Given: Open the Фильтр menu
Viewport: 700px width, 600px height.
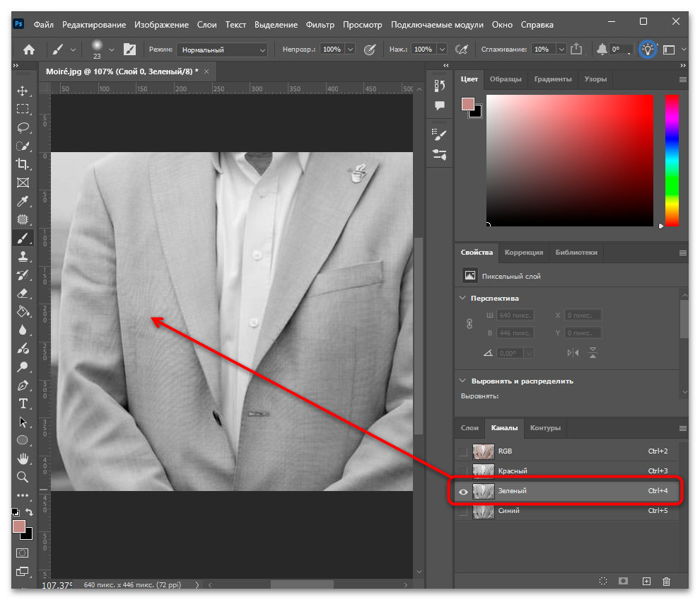Looking at the screenshot, I should (320, 25).
